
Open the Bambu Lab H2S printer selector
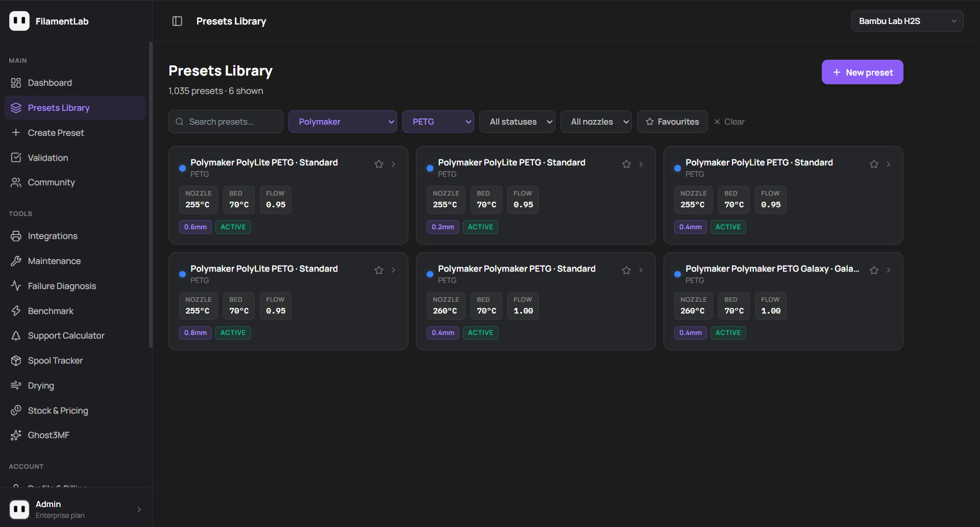(x=907, y=21)
